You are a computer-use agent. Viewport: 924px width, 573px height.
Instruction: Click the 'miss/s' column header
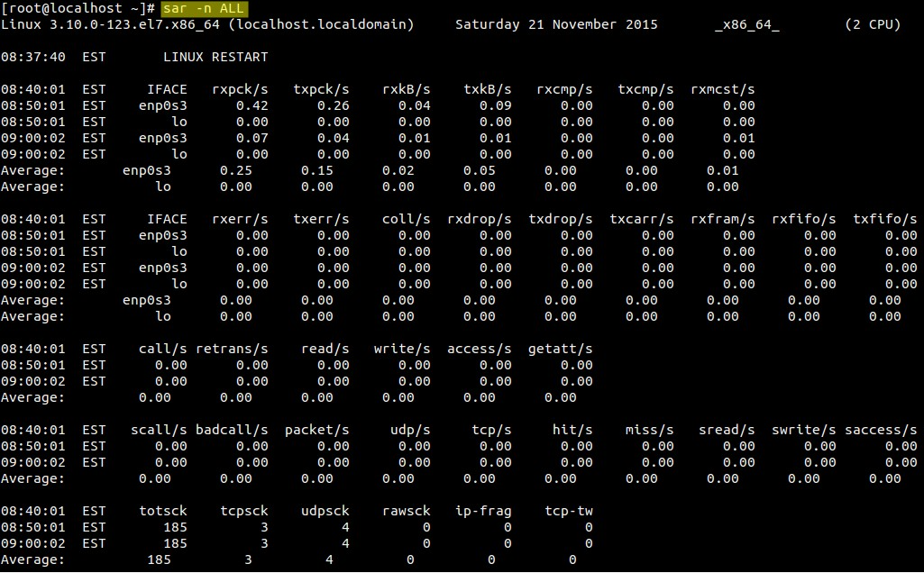650,430
